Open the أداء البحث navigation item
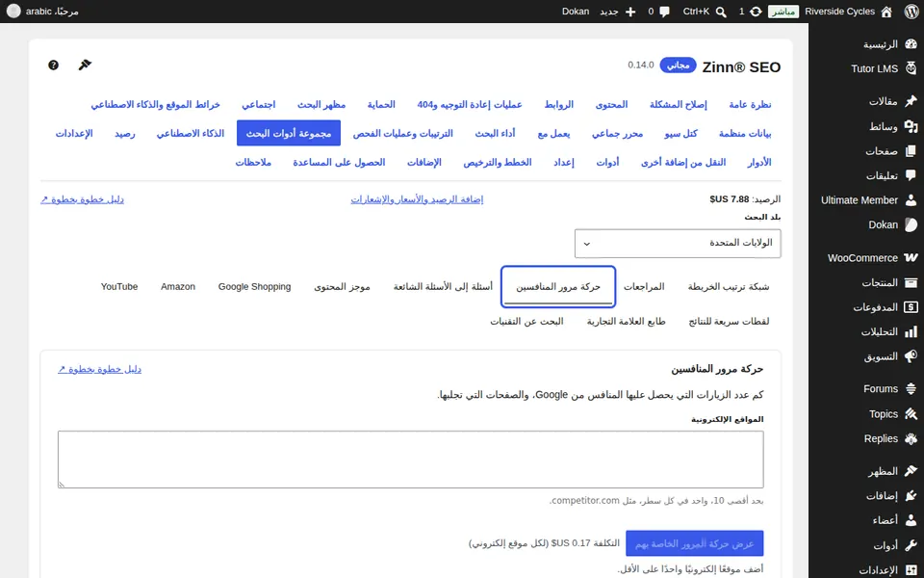The width and height of the screenshot is (924, 578). (x=495, y=133)
